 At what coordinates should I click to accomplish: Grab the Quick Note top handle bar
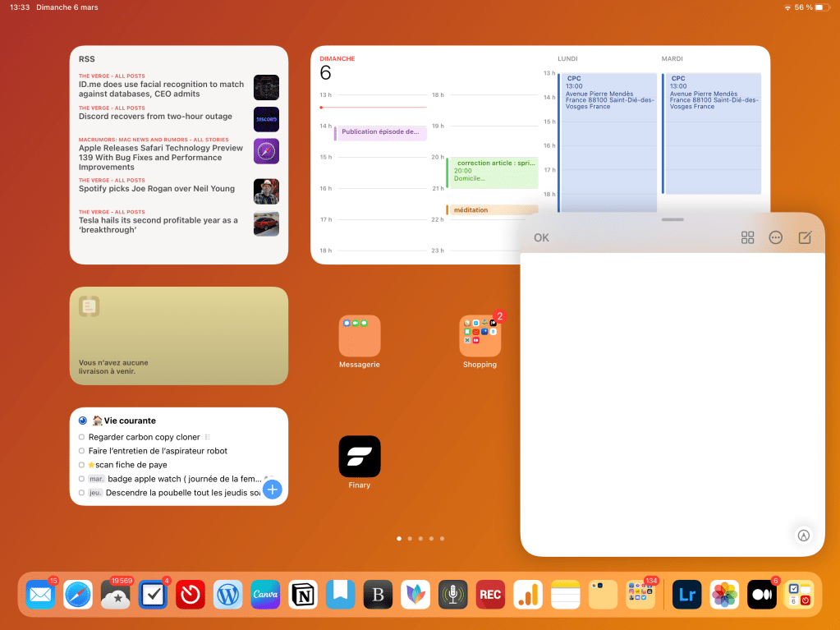[672, 219]
